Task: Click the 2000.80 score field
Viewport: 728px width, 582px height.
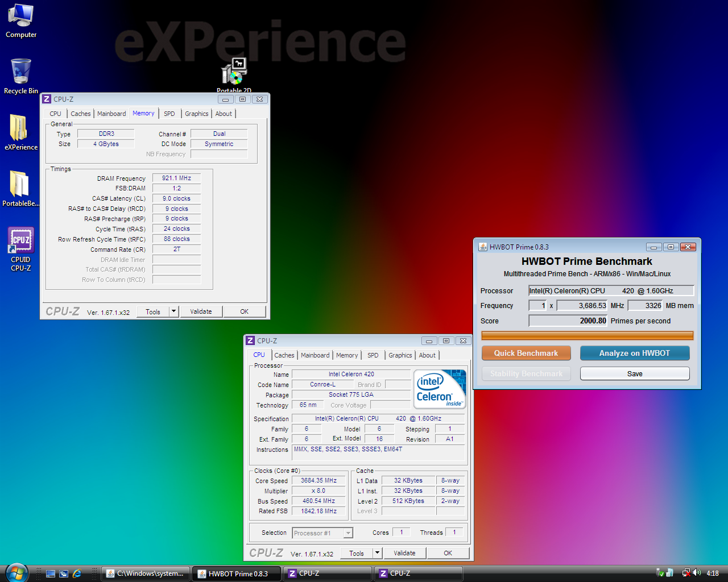Action: tap(568, 321)
